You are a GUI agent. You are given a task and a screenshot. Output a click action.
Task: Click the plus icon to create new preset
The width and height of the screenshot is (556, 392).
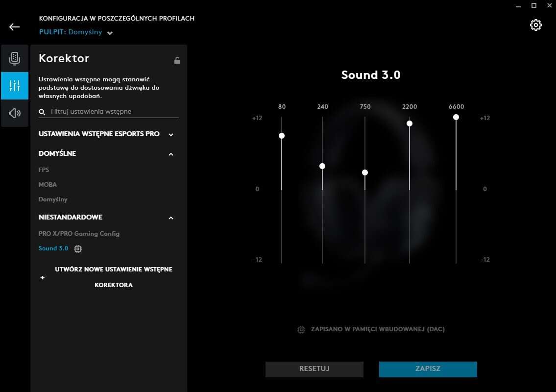tap(43, 278)
